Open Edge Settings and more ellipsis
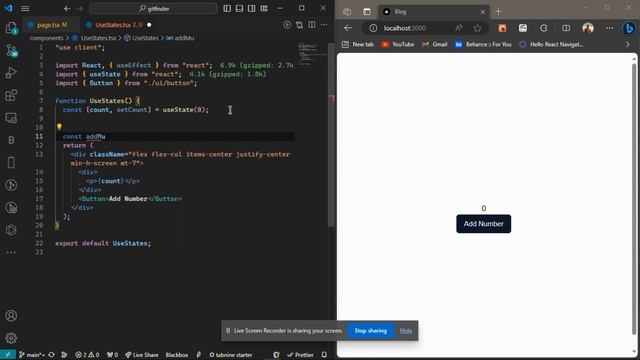 coord(609,28)
